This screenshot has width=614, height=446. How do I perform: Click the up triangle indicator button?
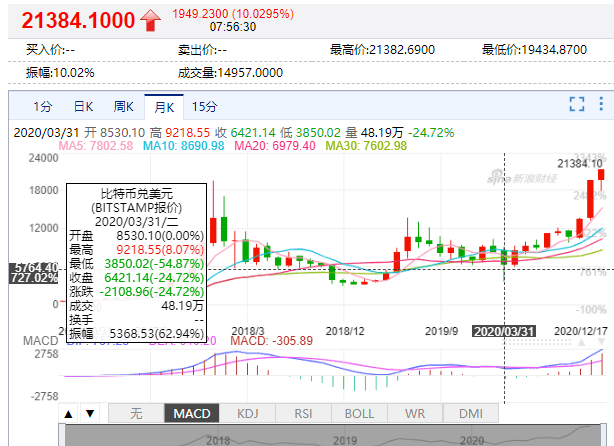[x=69, y=413]
